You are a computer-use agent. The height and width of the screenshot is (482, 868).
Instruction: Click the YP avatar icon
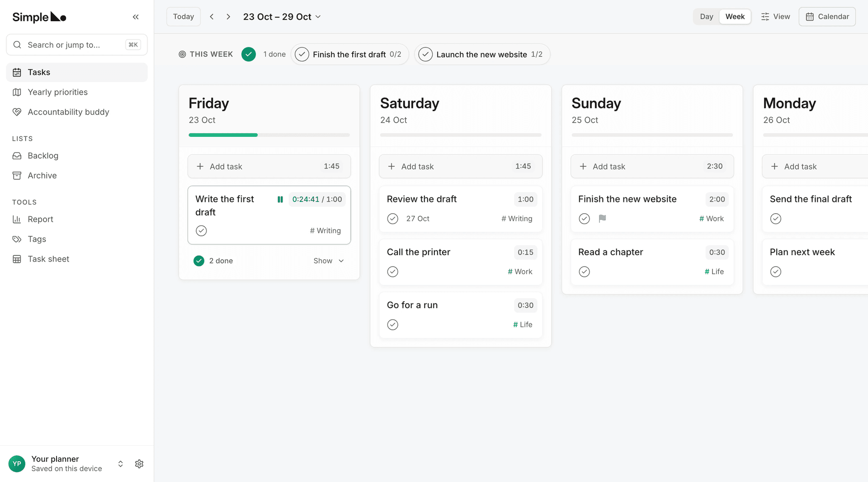click(17, 464)
